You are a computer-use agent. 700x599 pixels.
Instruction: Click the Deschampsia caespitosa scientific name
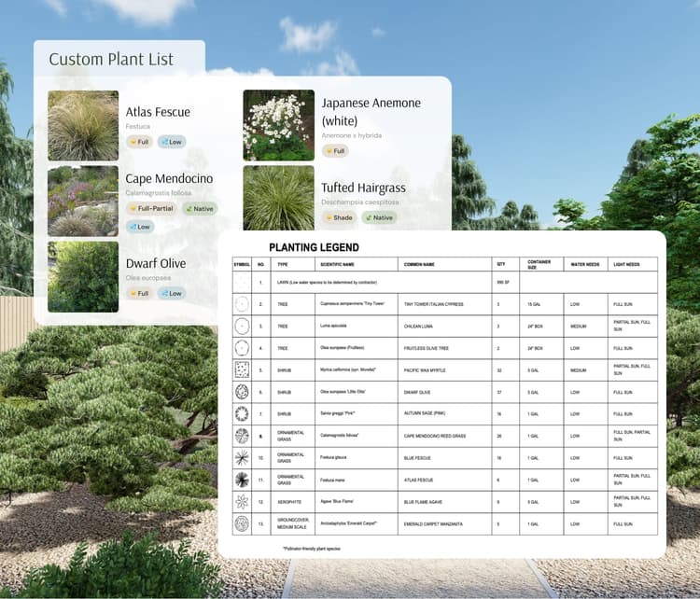click(360, 202)
